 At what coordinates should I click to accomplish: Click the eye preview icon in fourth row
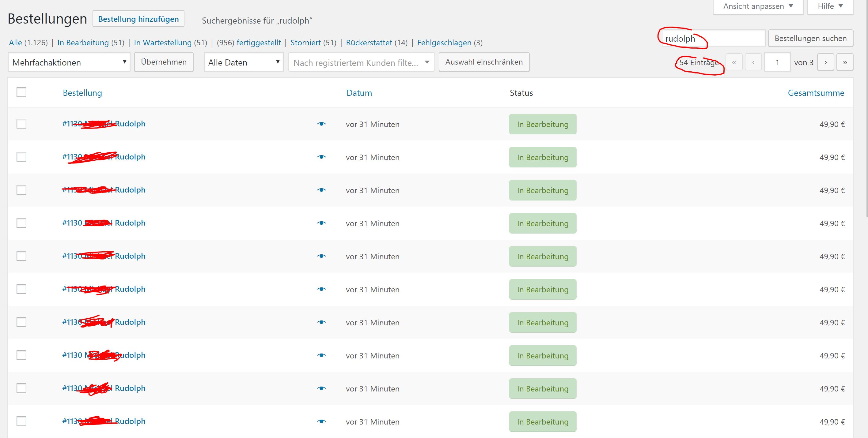(x=321, y=223)
